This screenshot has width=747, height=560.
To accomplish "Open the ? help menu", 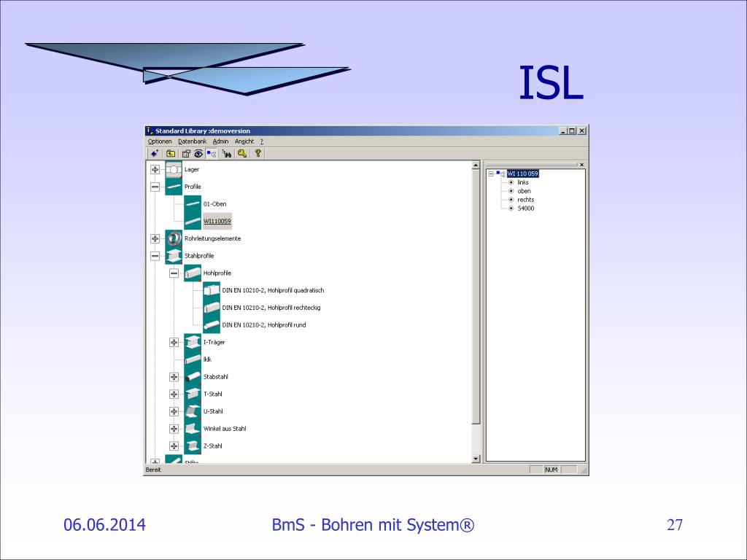I will [x=262, y=141].
